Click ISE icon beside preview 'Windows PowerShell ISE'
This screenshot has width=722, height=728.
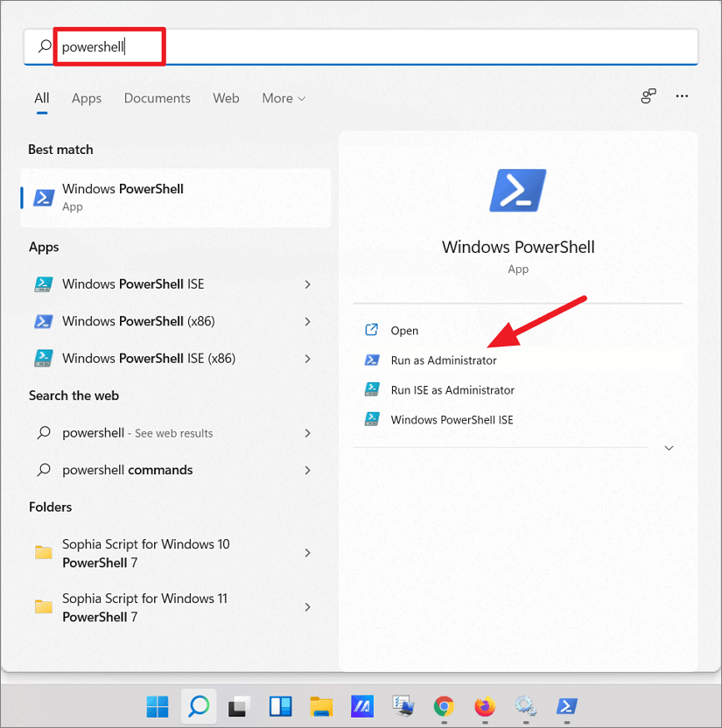tap(372, 419)
